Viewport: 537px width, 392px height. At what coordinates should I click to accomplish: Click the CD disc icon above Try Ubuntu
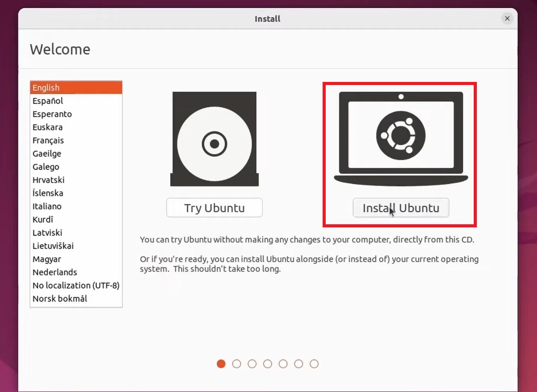214,139
